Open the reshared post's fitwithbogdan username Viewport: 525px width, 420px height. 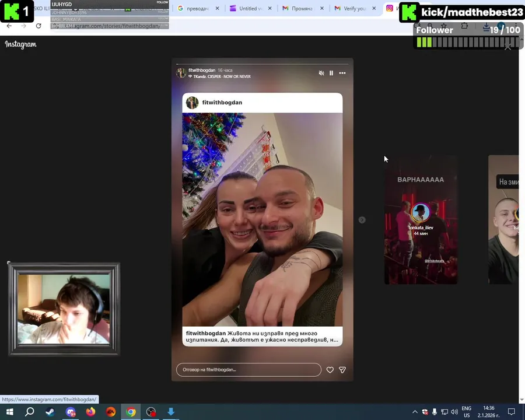[222, 103]
